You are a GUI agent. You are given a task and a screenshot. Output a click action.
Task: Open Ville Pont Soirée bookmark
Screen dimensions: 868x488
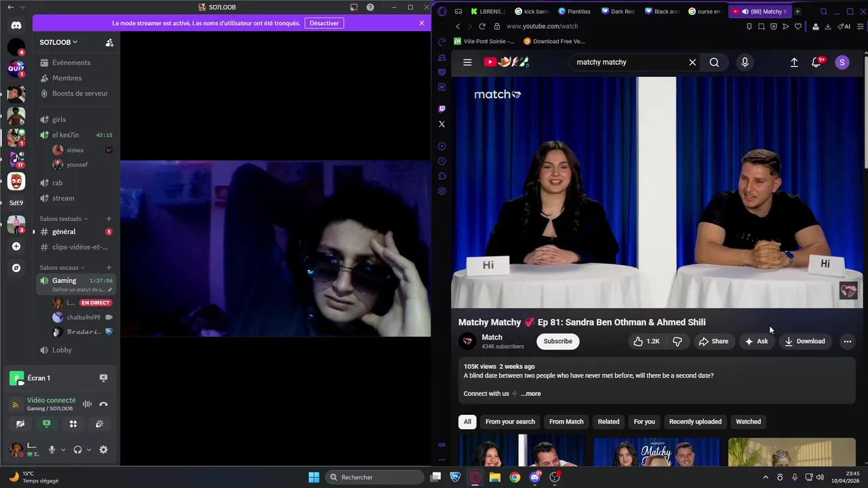pyautogui.click(x=484, y=41)
